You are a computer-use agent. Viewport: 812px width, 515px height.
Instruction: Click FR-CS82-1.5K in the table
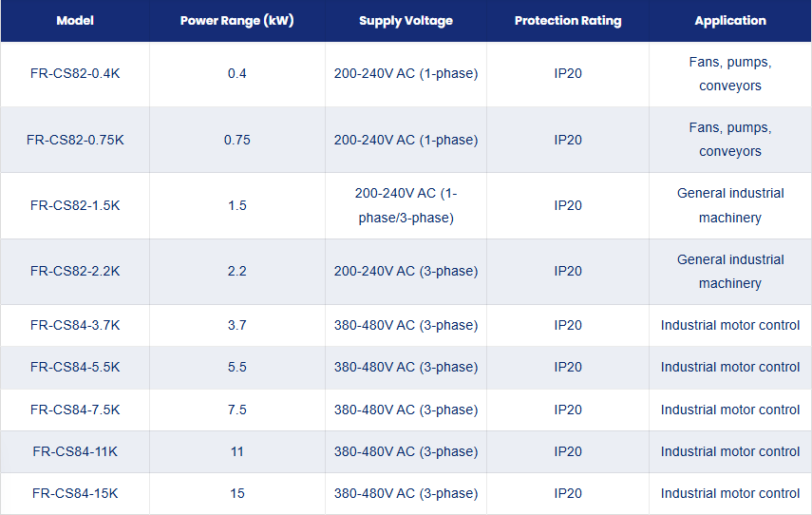point(75,205)
